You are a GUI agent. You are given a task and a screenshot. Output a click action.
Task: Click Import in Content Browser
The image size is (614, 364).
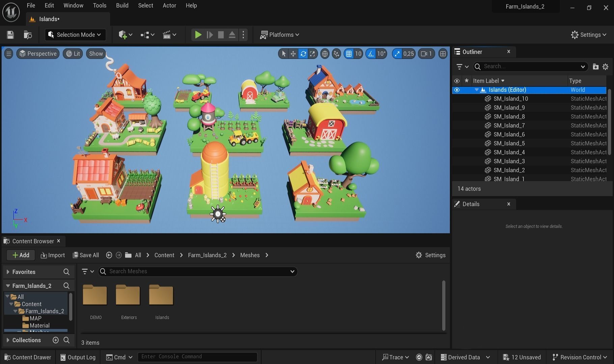click(x=53, y=255)
